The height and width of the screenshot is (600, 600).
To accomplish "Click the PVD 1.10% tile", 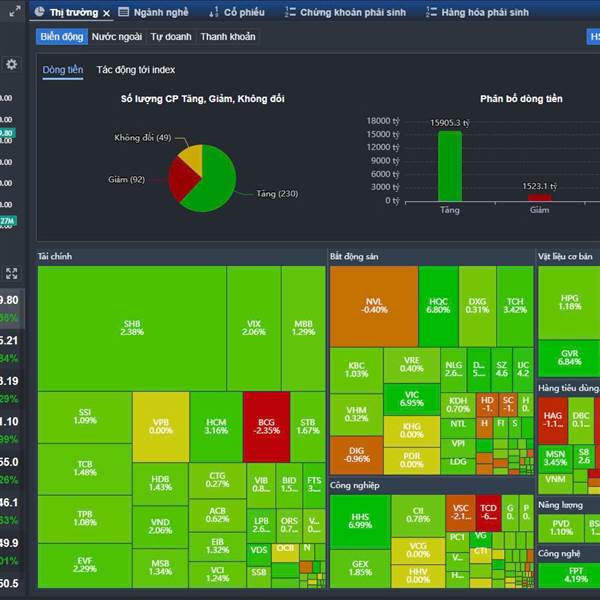I will tap(561, 528).
